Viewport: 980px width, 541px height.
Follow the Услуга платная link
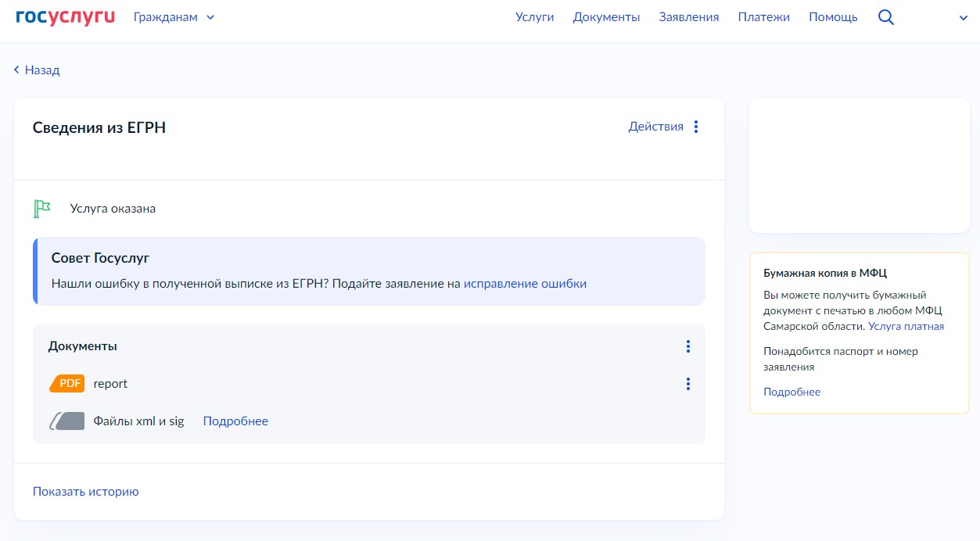point(906,327)
